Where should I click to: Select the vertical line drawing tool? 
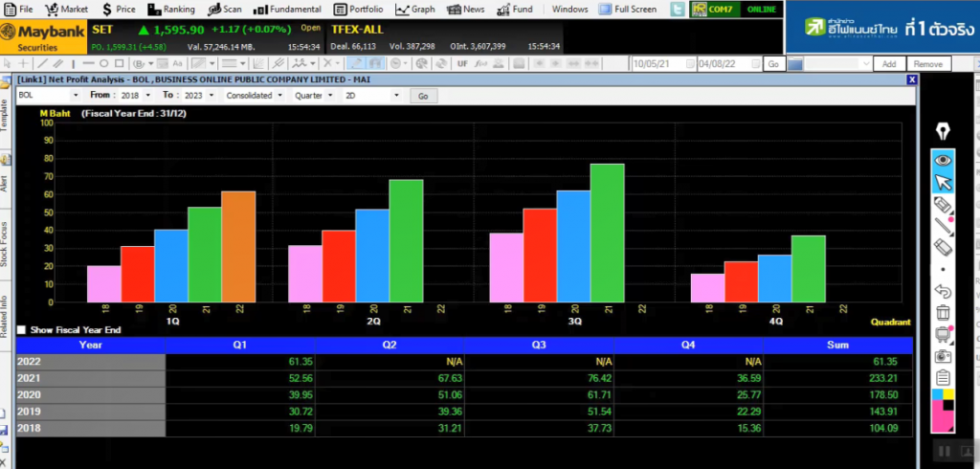73,63
